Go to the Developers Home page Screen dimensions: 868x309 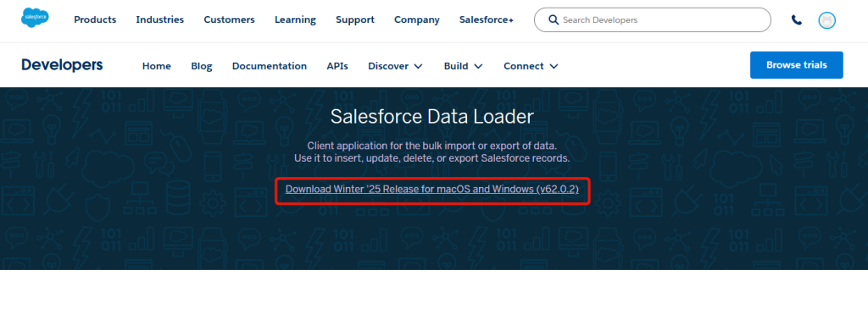(157, 66)
